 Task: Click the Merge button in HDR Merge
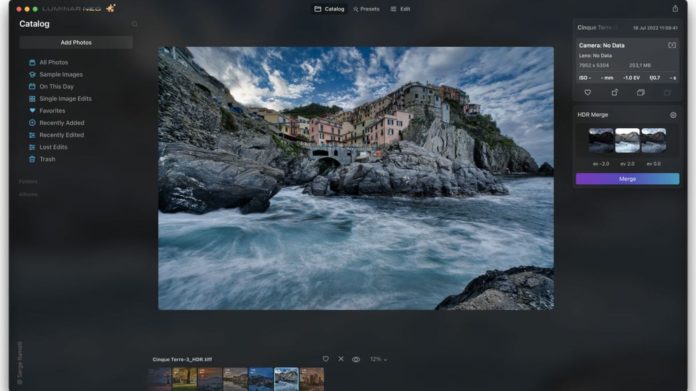point(627,179)
